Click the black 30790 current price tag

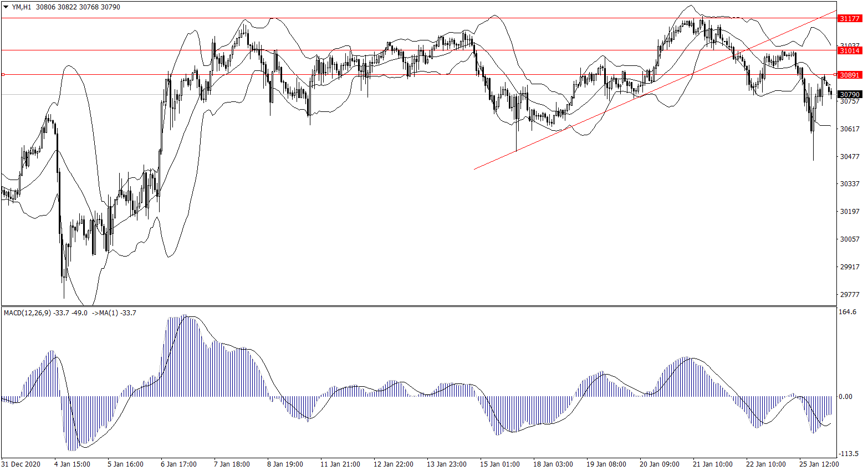tap(849, 95)
